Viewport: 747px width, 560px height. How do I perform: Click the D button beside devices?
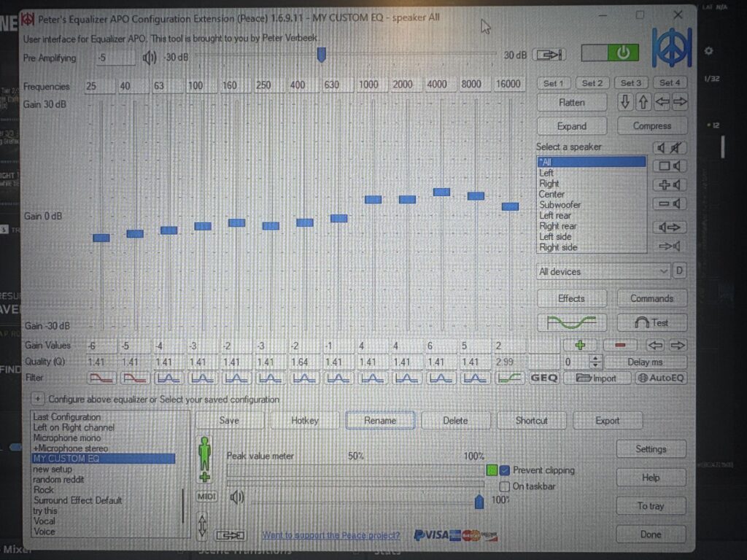[x=679, y=271]
